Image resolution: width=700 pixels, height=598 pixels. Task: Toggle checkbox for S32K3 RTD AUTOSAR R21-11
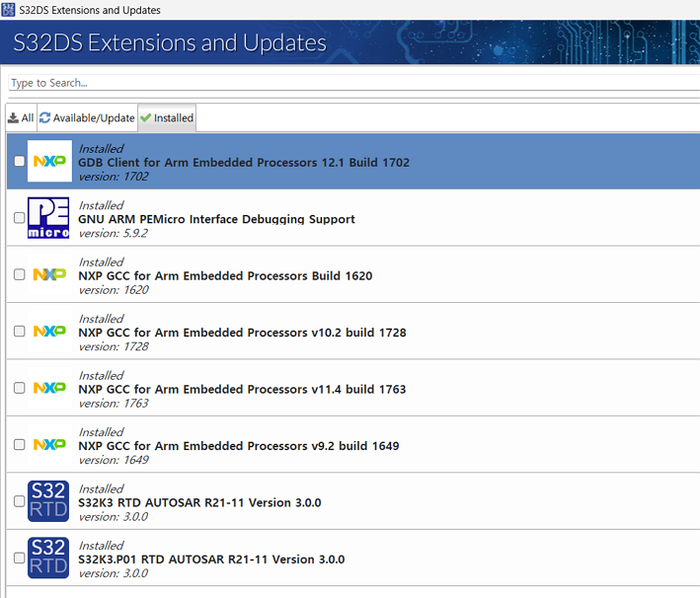20,501
